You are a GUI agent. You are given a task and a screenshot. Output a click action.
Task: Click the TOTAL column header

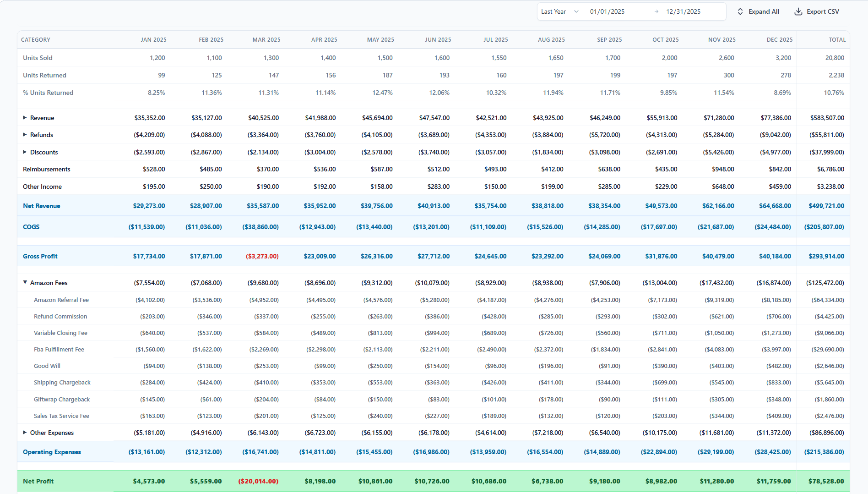pyautogui.click(x=837, y=40)
